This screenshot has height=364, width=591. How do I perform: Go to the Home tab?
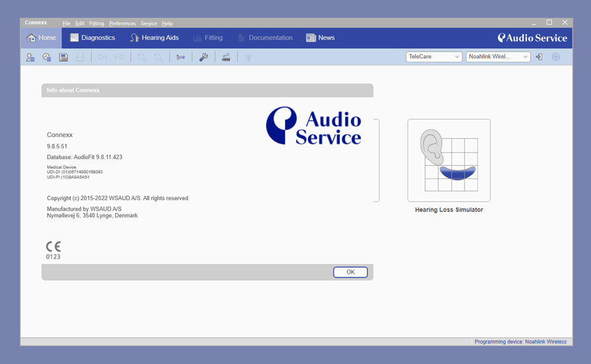click(x=41, y=38)
